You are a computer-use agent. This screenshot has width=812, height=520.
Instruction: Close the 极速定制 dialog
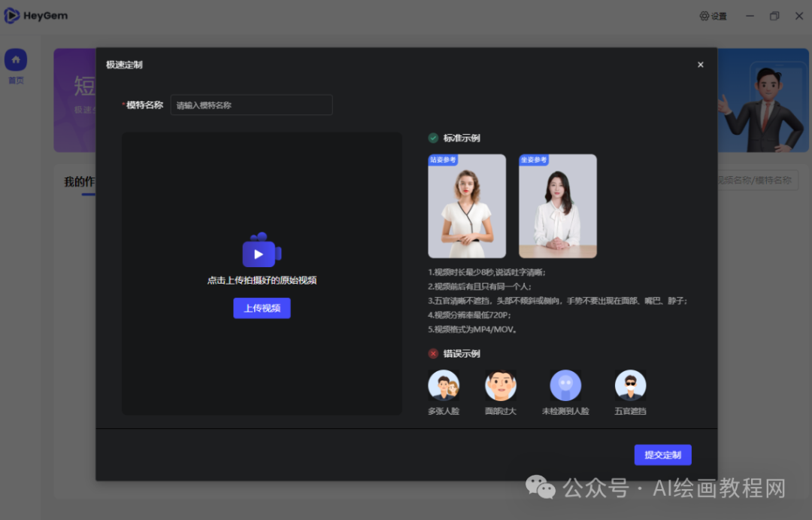coord(700,65)
